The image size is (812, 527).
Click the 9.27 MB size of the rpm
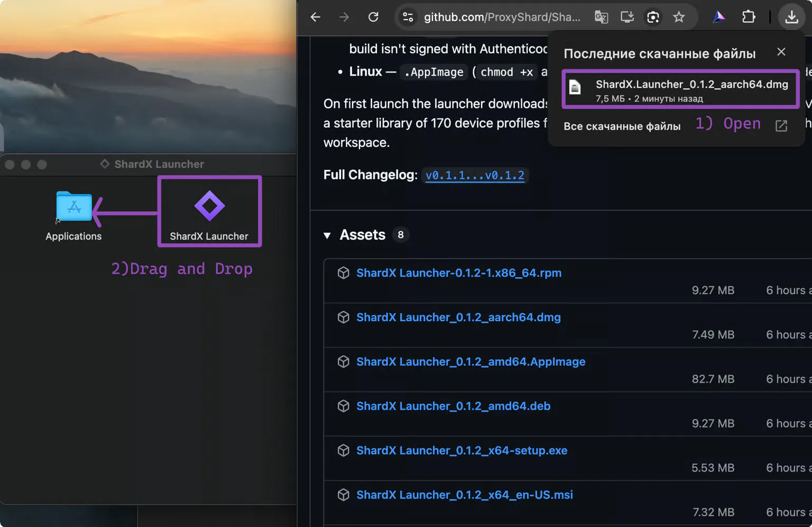(713, 290)
